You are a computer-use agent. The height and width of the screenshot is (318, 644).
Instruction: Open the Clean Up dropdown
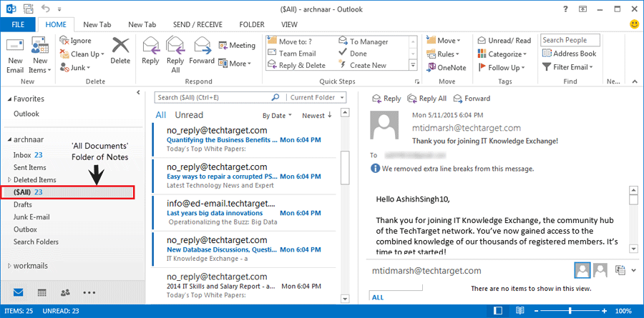82,54
